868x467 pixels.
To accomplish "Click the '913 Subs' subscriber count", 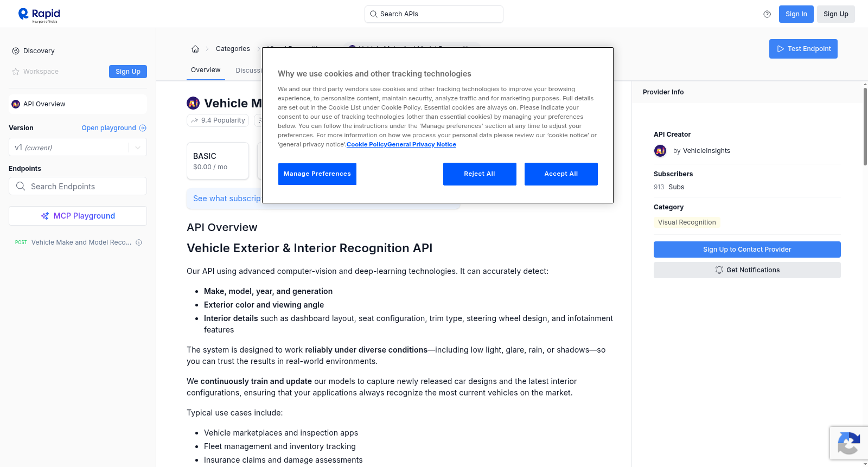I will click(669, 187).
